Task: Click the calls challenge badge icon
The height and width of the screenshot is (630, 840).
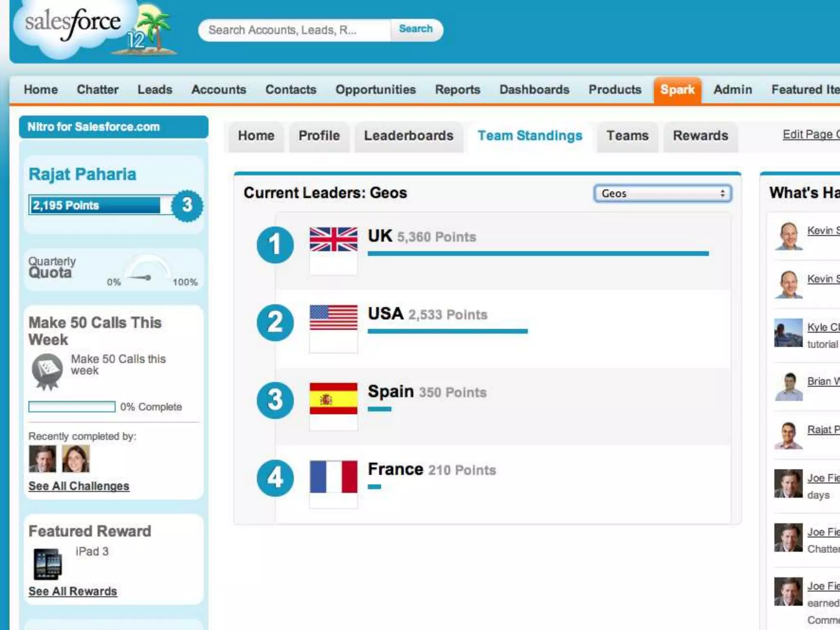Action: (x=47, y=370)
